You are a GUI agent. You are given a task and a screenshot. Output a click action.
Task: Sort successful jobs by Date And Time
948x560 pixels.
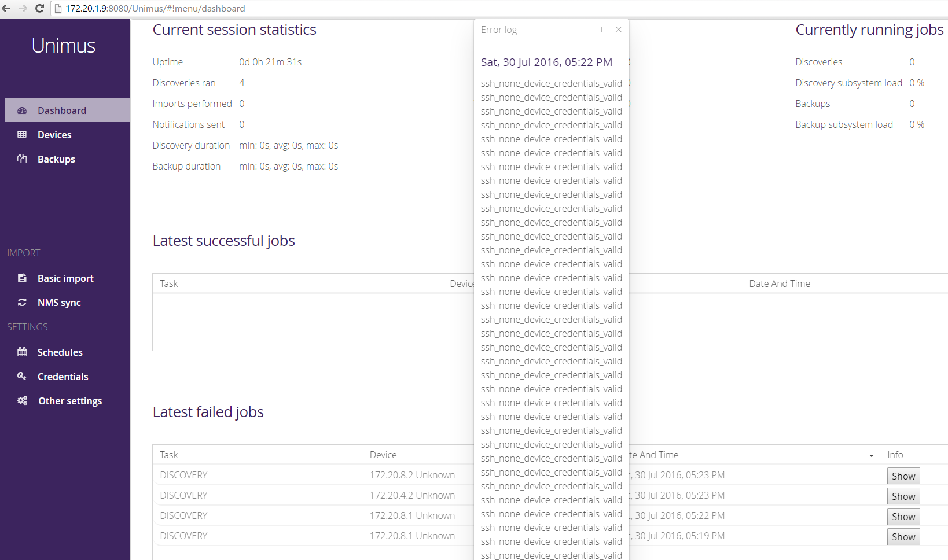[780, 283]
